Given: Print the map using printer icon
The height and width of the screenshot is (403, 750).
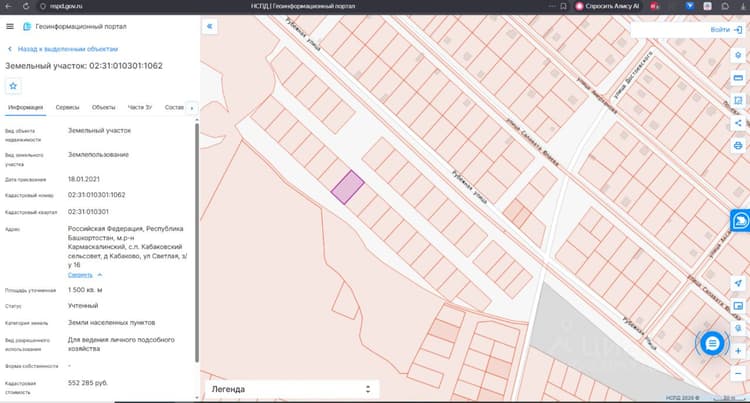Looking at the screenshot, I should (x=738, y=145).
